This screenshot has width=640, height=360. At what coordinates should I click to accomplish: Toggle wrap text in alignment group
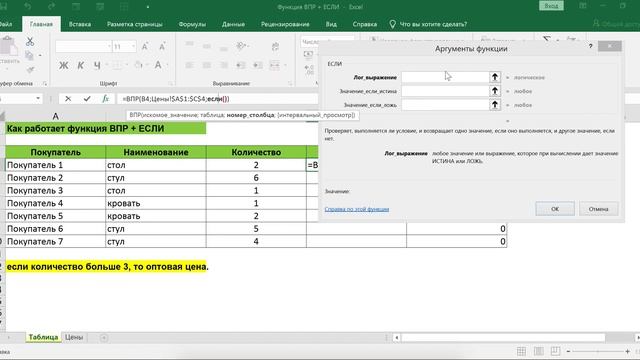pyautogui.click(x=275, y=47)
